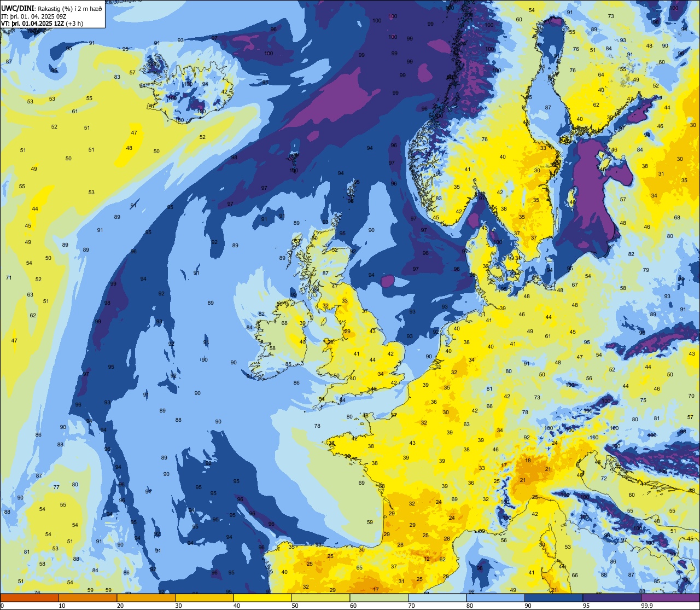This screenshot has width=700, height=610.
Task: Click the '95' legend tick label
Action: [586, 606]
